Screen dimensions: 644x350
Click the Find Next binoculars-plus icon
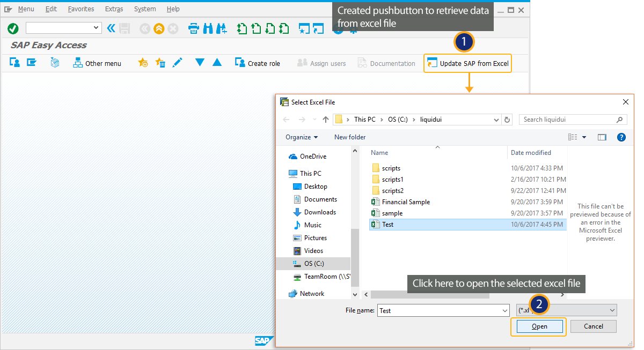[x=221, y=28]
